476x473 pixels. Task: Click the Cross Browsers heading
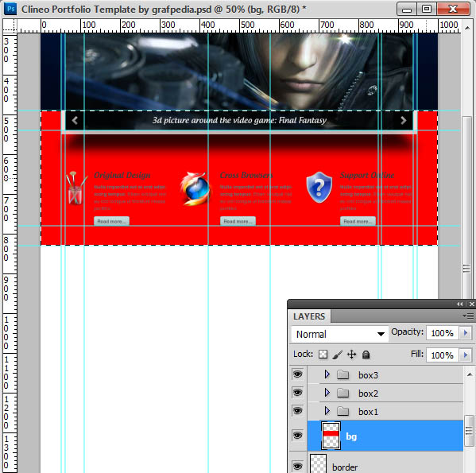[246, 175]
